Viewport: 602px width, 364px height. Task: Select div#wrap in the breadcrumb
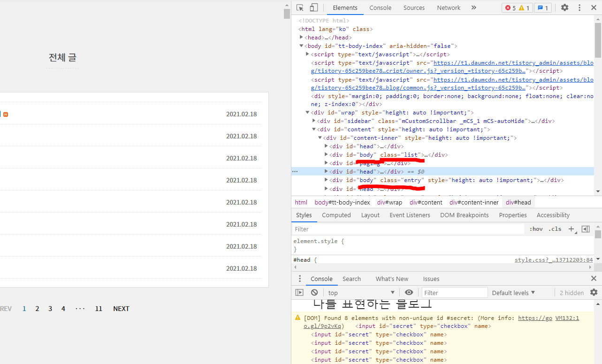[389, 202]
